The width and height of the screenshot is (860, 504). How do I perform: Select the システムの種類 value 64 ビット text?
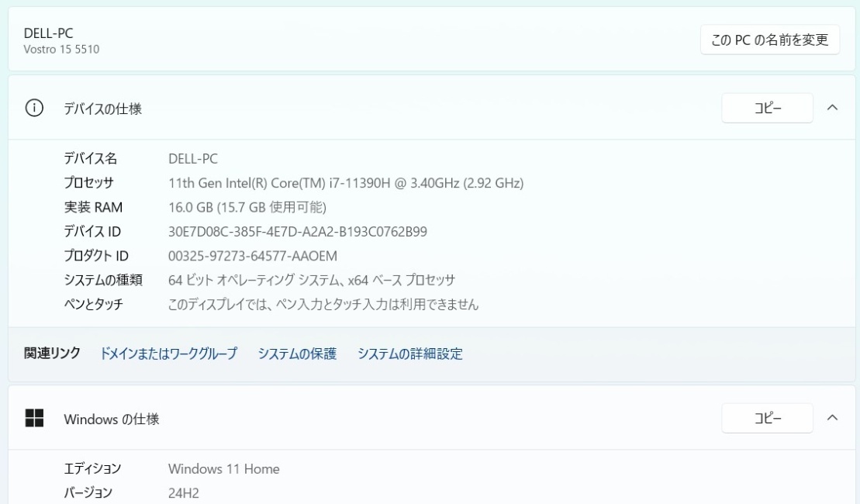(312, 280)
